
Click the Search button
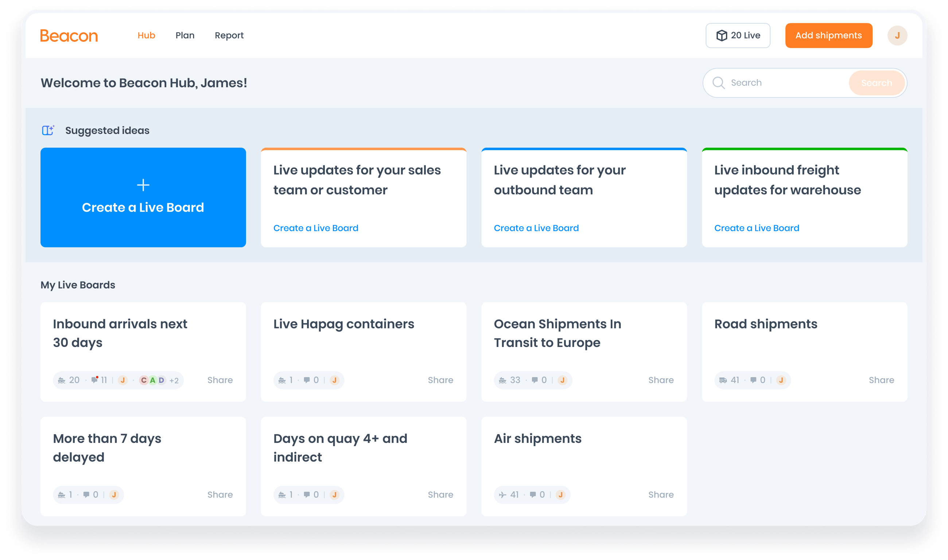tap(876, 83)
